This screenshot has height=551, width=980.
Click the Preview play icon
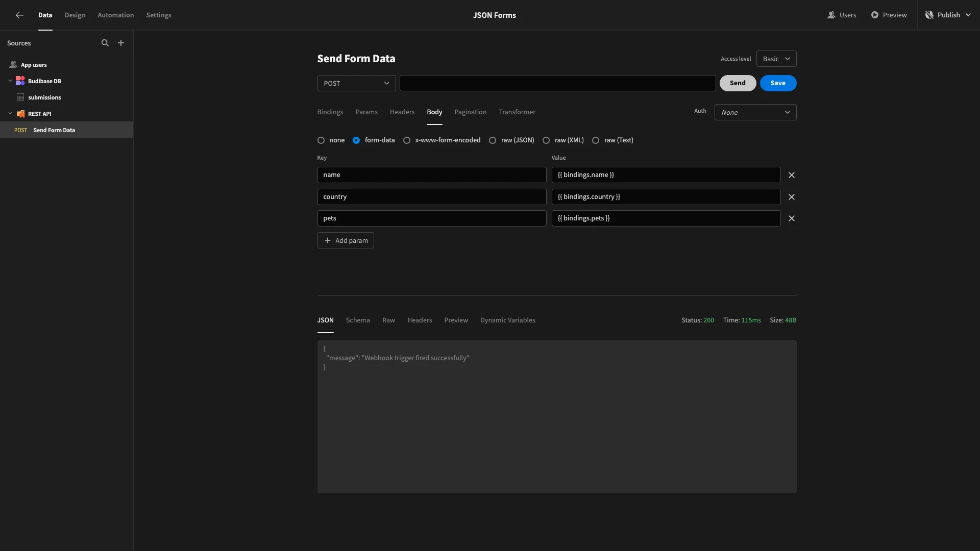pyautogui.click(x=875, y=15)
